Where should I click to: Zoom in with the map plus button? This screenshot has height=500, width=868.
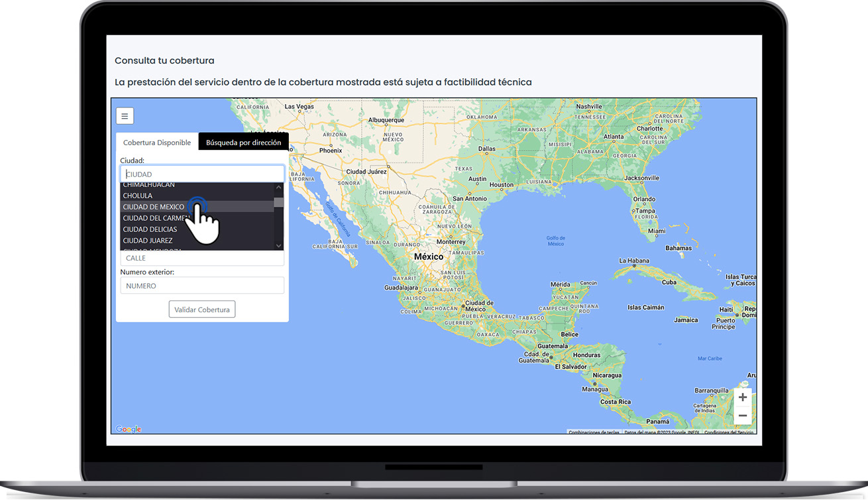pos(743,397)
